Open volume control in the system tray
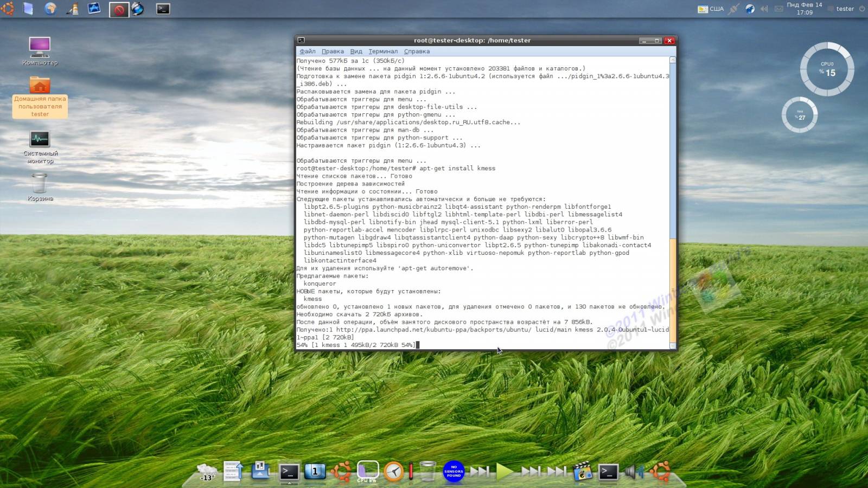The width and height of the screenshot is (868, 488). click(764, 9)
